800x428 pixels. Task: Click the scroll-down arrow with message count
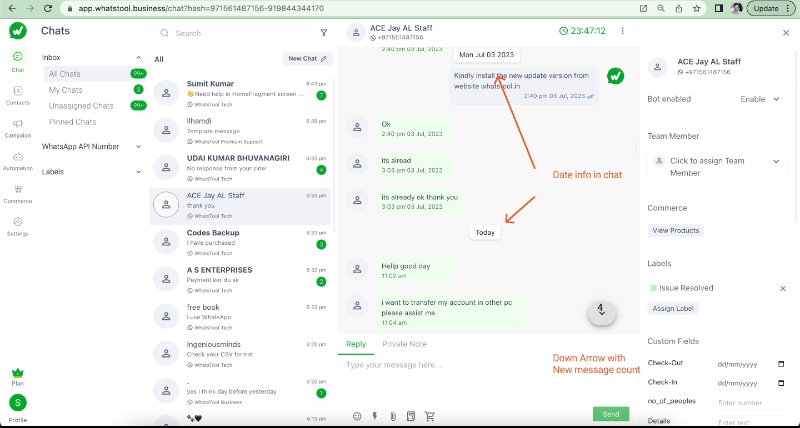[601, 310]
